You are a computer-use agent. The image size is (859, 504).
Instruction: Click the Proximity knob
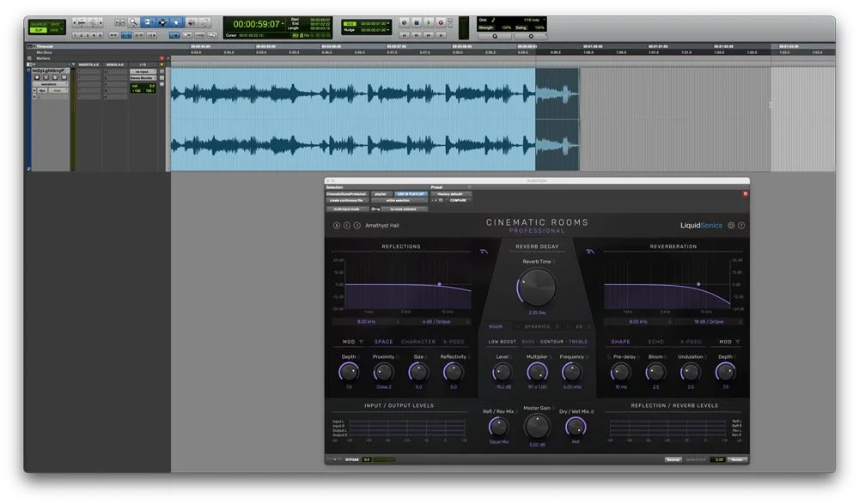(383, 373)
